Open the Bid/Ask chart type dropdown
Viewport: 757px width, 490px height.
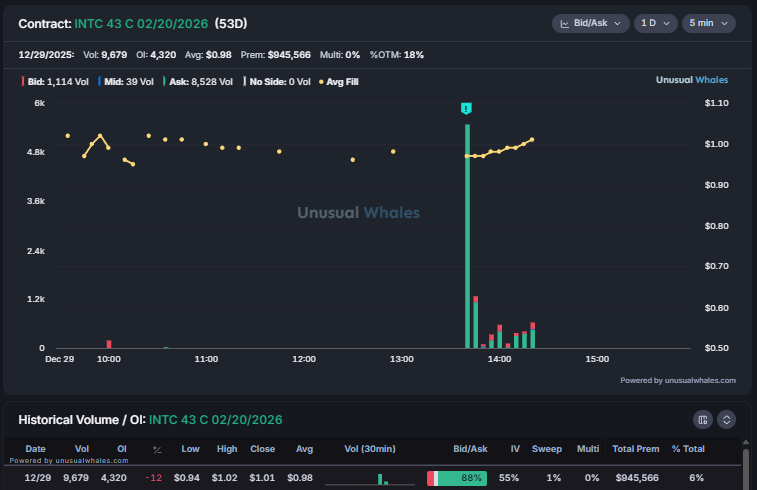point(590,23)
